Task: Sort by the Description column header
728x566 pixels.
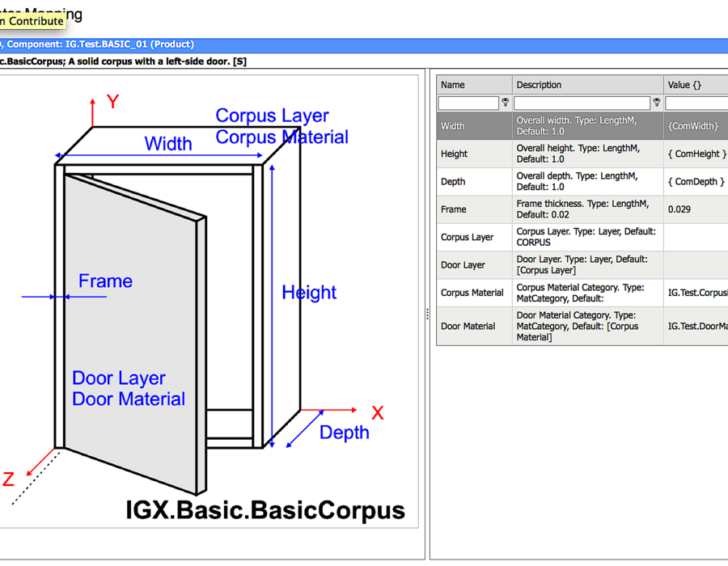Action: [588, 85]
